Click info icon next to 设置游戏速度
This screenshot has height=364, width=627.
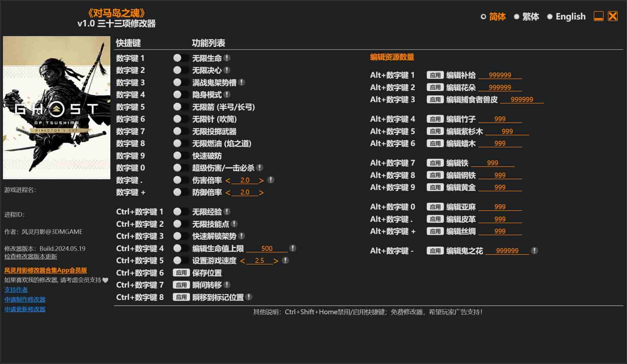(285, 261)
